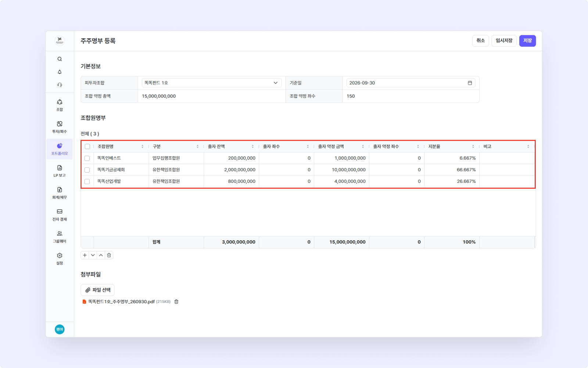This screenshot has width=588, height=368.
Task: Expand the 피투자조합 dropdown showing 똑똑펀드 1호
Action: (x=212, y=83)
